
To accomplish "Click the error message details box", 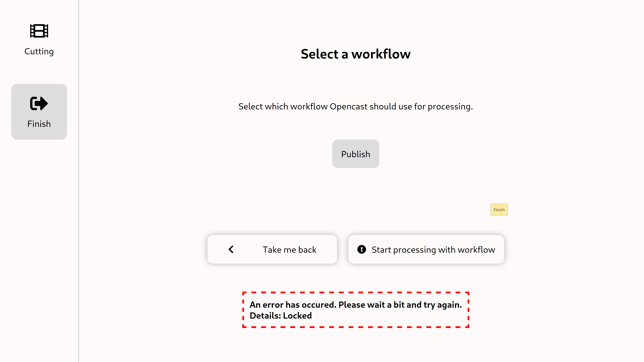I will coord(356,310).
